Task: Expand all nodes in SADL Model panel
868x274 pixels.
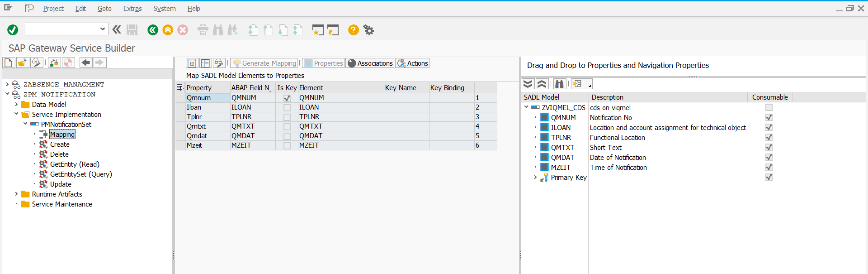Action: pyautogui.click(x=528, y=84)
